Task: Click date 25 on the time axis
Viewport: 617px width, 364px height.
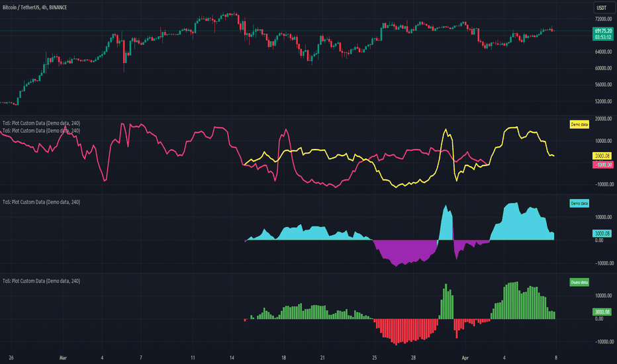Action: pyautogui.click(x=374, y=357)
